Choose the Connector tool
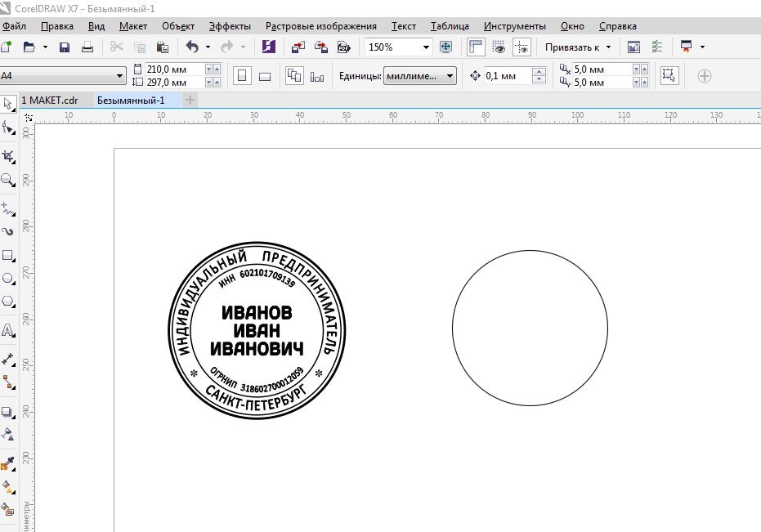Screen dimensions: 761x532 point(8,382)
